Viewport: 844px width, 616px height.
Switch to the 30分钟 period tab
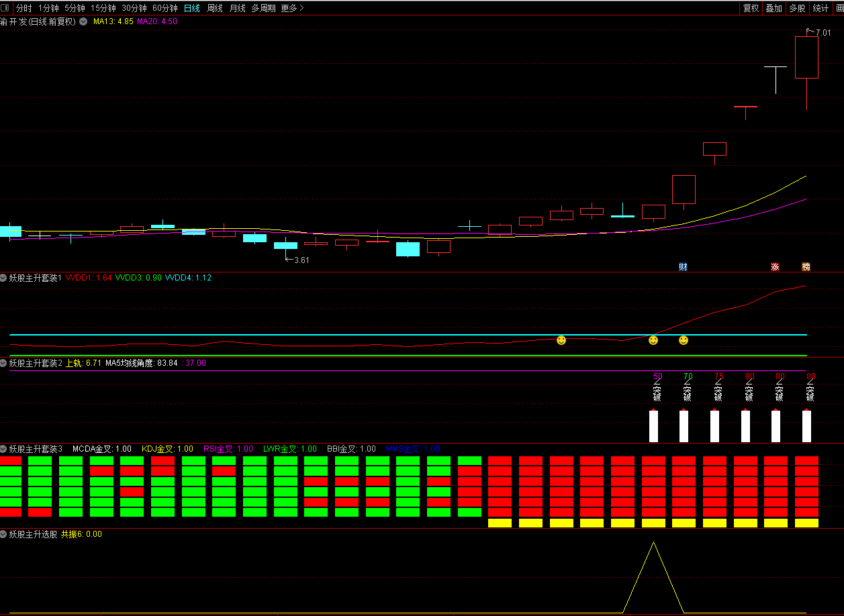tap(134, 8)
